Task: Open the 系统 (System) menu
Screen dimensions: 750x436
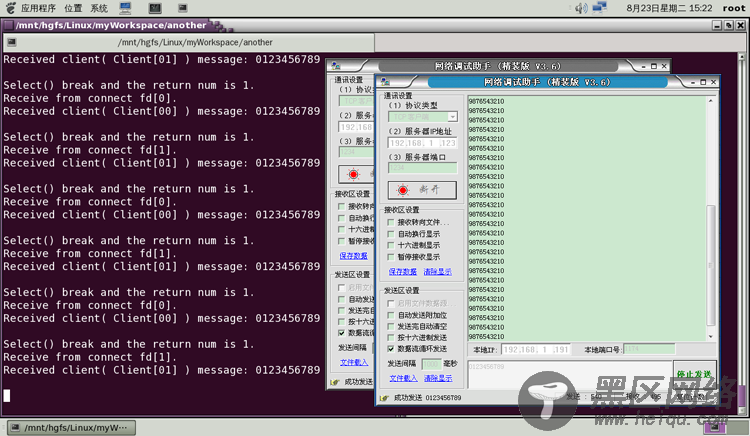Action: coord(99,8)
